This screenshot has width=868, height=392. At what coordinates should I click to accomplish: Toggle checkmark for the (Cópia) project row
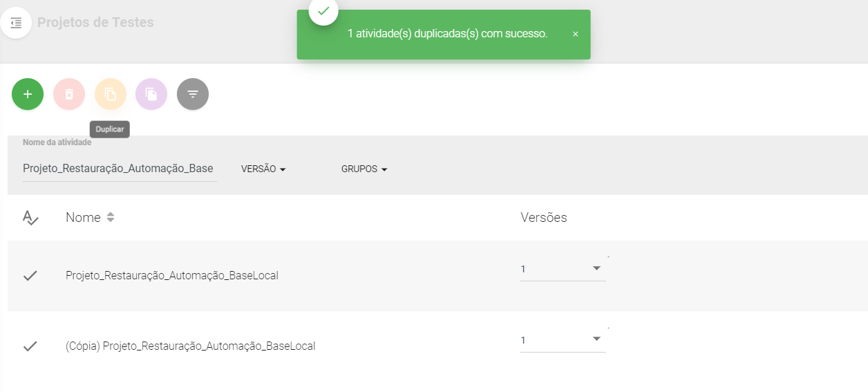pyautogui.click(x=30, y=346)
